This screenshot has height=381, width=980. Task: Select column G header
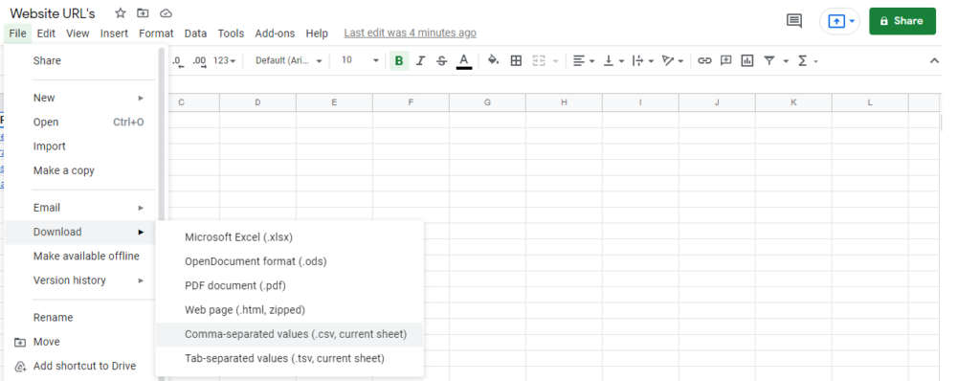coord(487,102)
